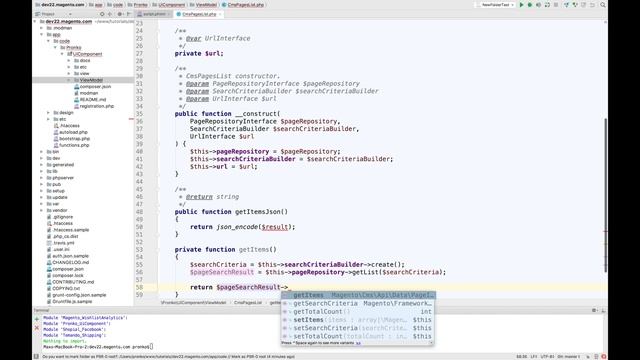
Task: Choose getTotalCount from autocomplete popup
Action: click(358, 311)
